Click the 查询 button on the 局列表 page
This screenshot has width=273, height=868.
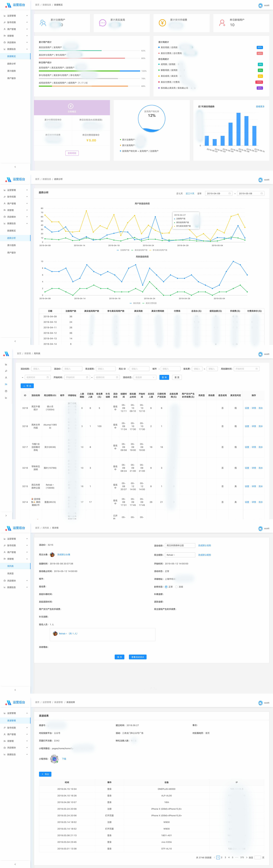pyautogui.click(x=164, y=377)
